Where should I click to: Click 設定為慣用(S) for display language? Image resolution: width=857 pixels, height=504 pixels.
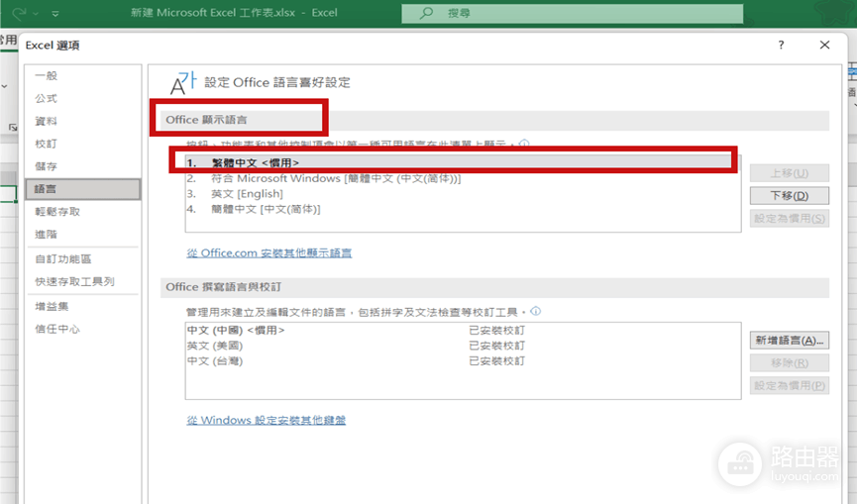pyautogui.click(x=790, y=219)
